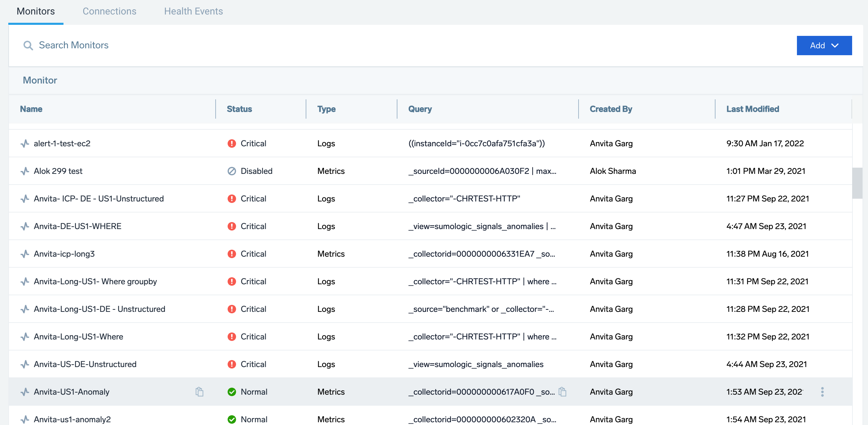Switch to the Connections tab
This screenshot has height=425, width=868.
point(109,11)
